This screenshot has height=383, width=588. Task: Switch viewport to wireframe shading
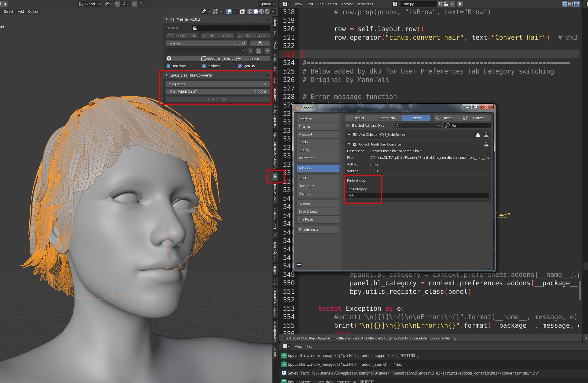point(250,11)
